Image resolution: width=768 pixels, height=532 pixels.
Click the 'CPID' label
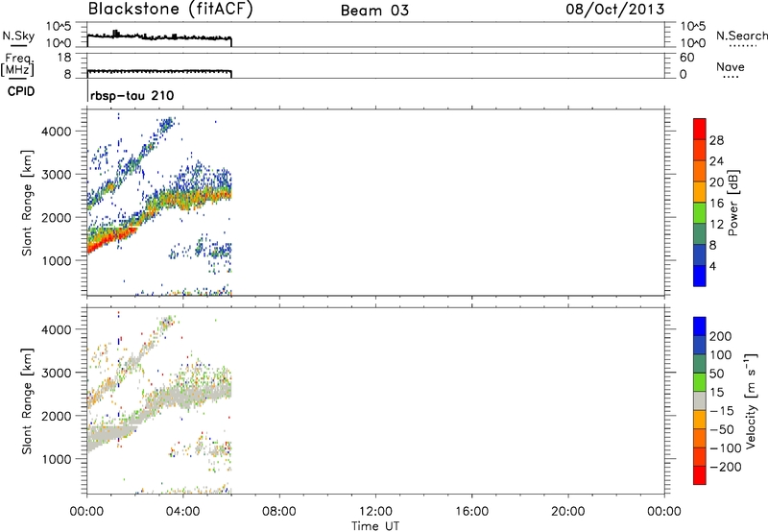[21, 91]
